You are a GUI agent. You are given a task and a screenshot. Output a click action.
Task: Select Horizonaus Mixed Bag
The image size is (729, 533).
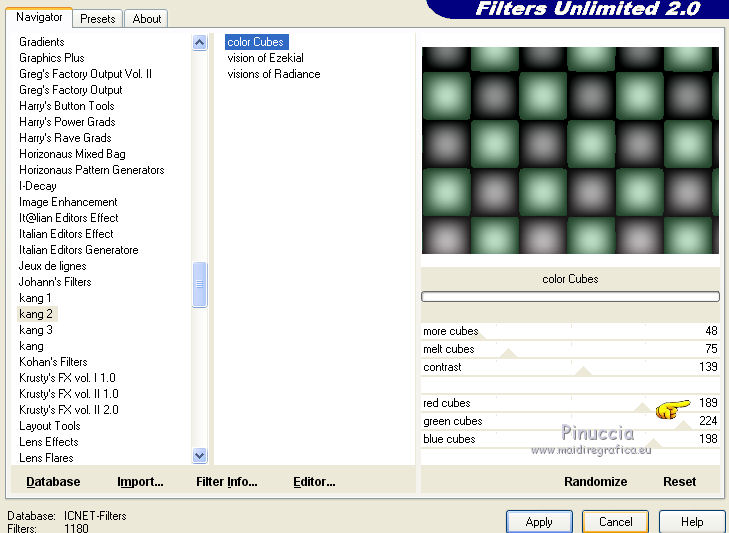72,154
